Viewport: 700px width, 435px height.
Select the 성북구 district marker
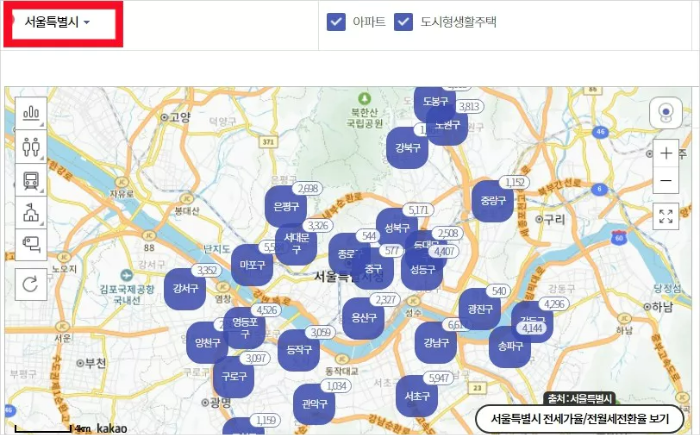[x=397, y=228]
